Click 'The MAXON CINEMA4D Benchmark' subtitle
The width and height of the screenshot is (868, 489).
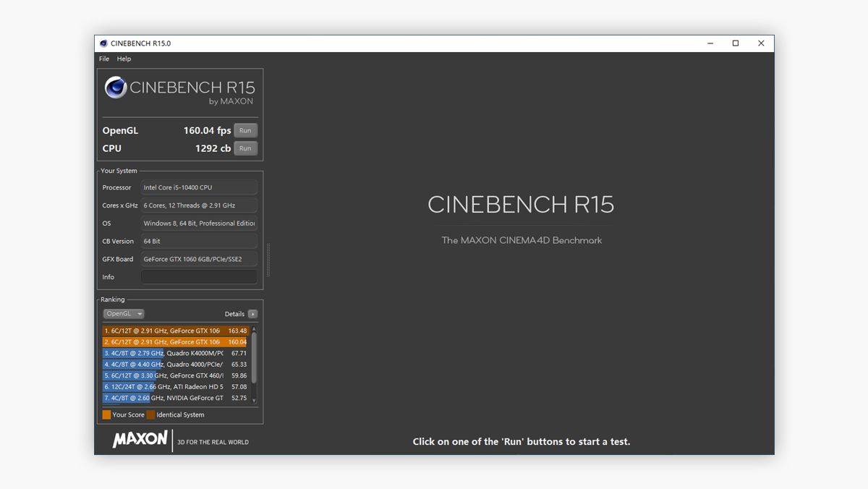coord(522,240)
